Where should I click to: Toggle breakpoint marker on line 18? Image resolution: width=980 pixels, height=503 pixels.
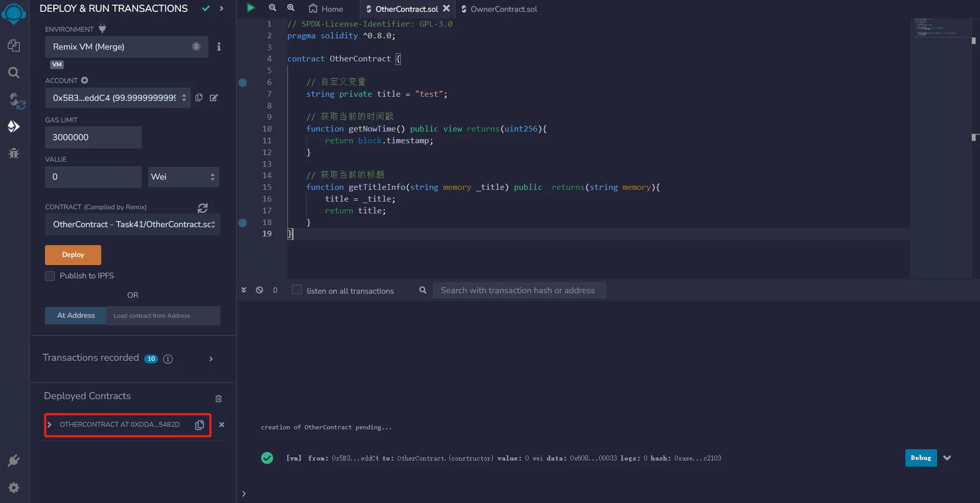coord(243,223)
